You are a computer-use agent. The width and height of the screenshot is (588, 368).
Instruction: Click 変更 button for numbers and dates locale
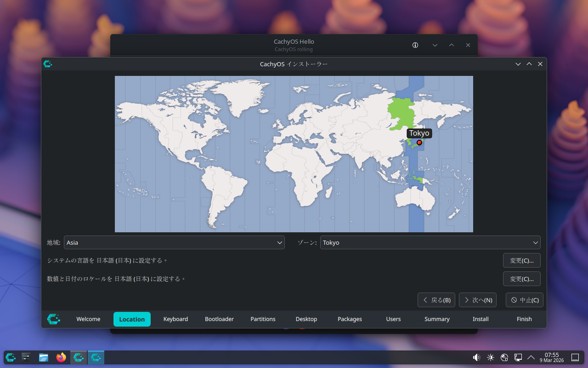coord(522,279)
